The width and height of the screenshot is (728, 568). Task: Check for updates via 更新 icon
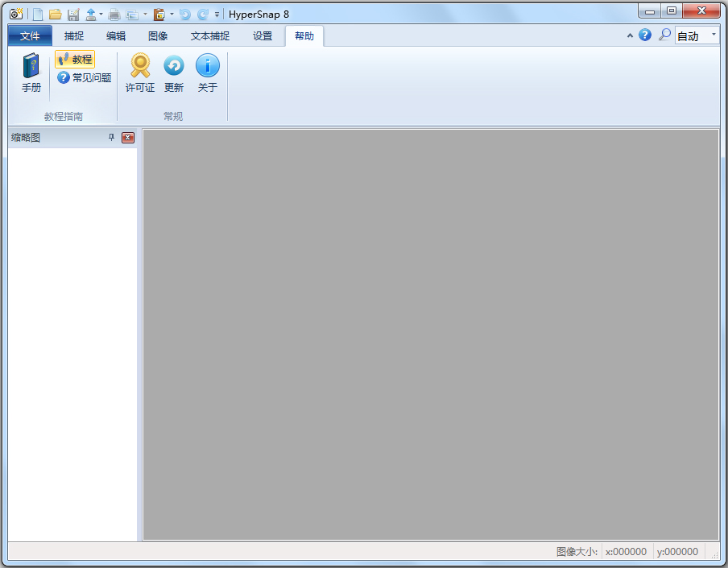174,73
